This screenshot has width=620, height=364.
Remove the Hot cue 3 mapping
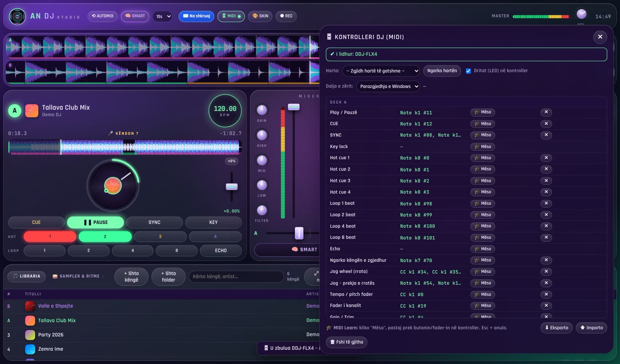[x=546, y=181]
